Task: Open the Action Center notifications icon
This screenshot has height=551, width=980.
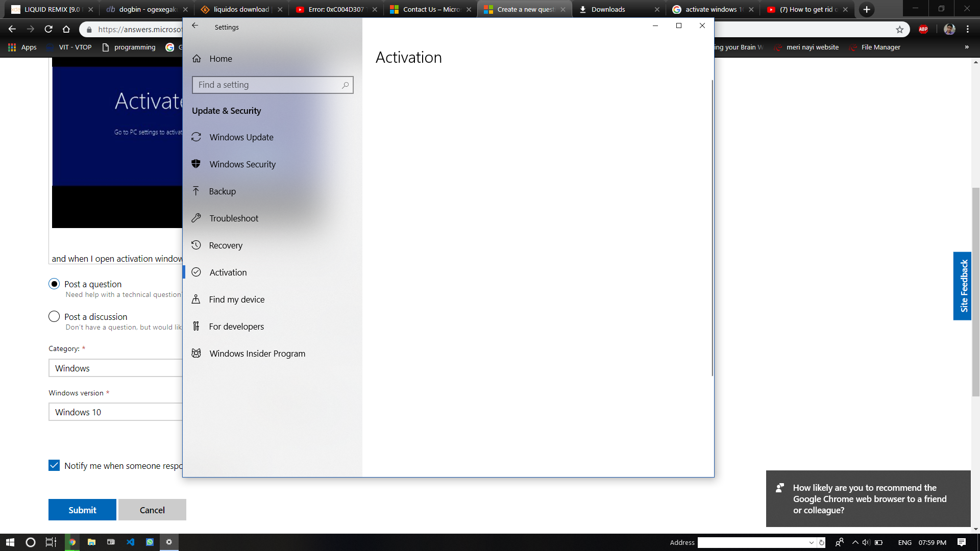Action: click(x=962, y=542)
